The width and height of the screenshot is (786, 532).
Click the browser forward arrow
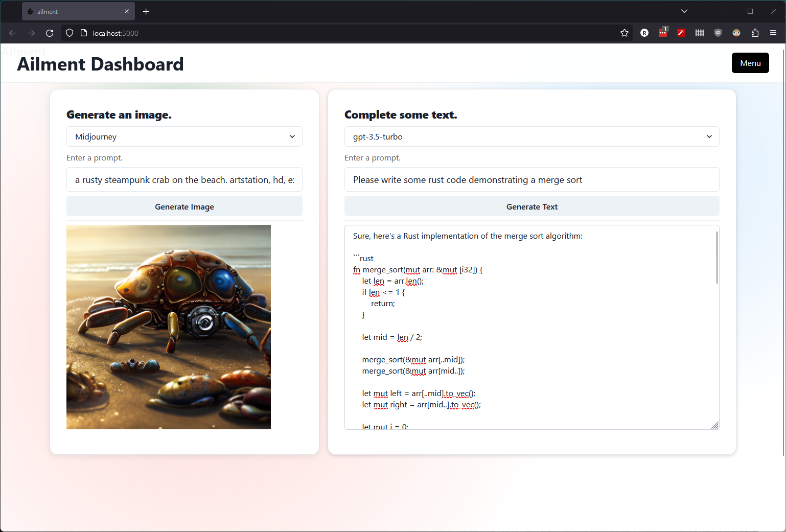point(31,33)
